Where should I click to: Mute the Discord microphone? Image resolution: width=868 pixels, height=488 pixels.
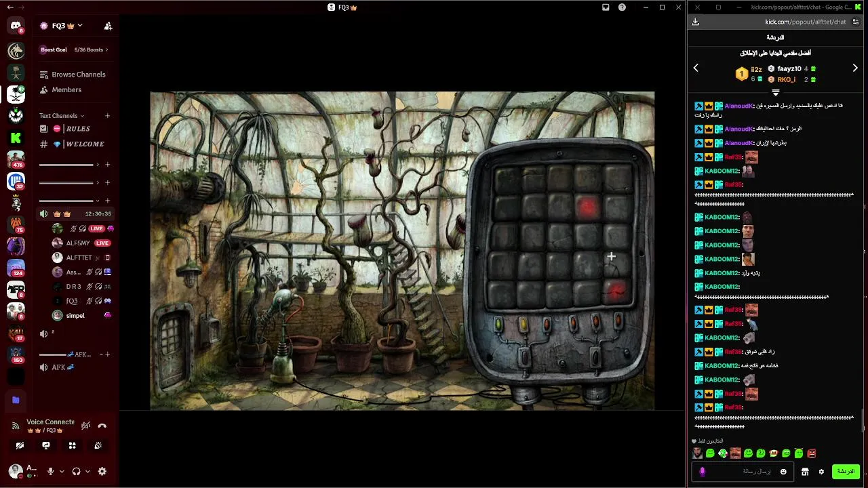[50, 471]
